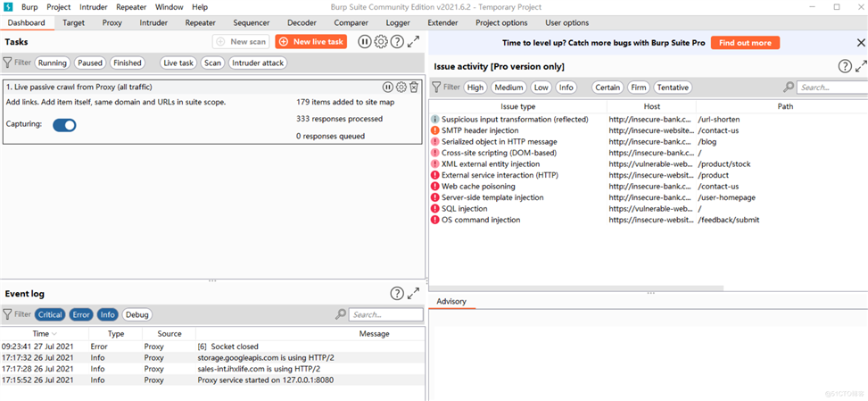Sort issues by Host column header

(652, 106)
